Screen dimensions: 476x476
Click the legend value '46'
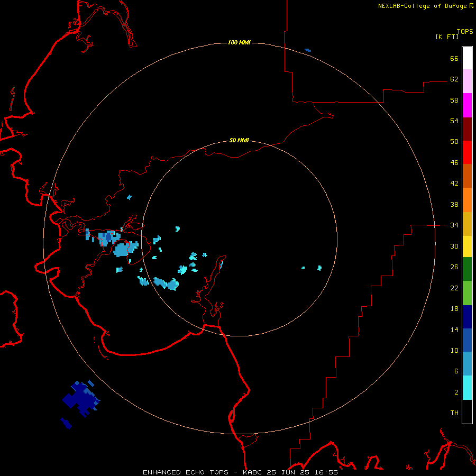pyautogui.click(x=454, y=162)
